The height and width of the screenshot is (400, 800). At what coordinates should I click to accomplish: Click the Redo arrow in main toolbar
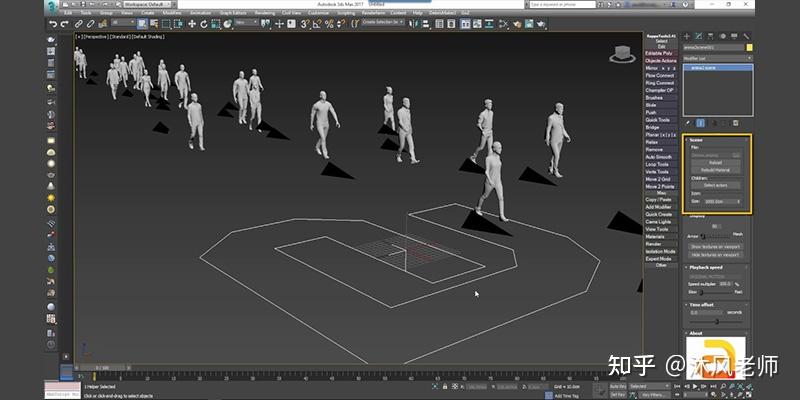[x=65, y=23]
